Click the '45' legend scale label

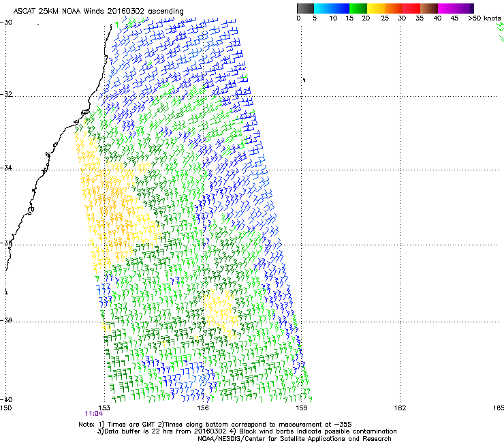tap(454, 18)
